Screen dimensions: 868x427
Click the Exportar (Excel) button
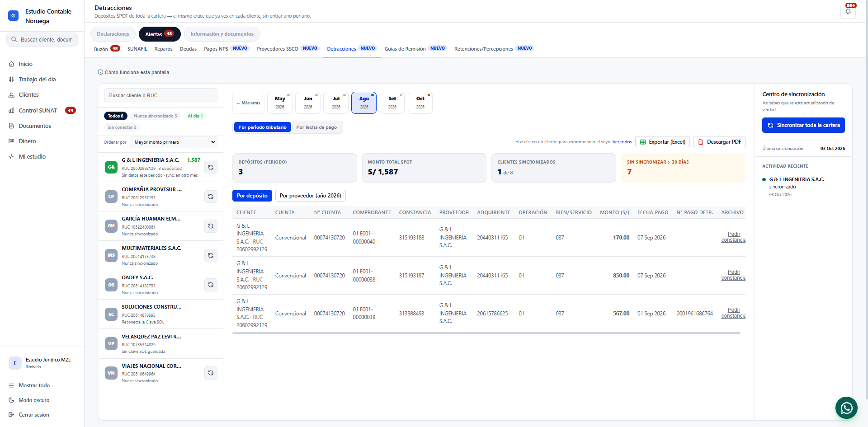click(663, 142)
